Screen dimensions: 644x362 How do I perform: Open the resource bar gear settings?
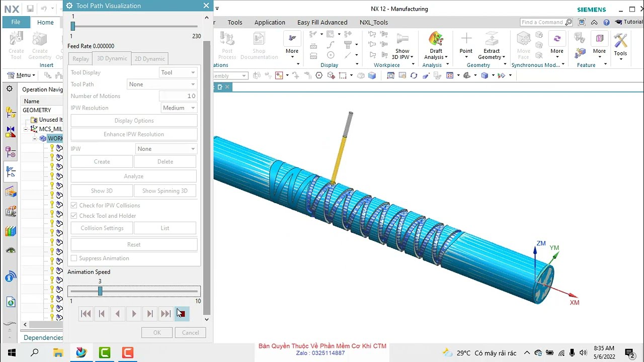[10, 89]
